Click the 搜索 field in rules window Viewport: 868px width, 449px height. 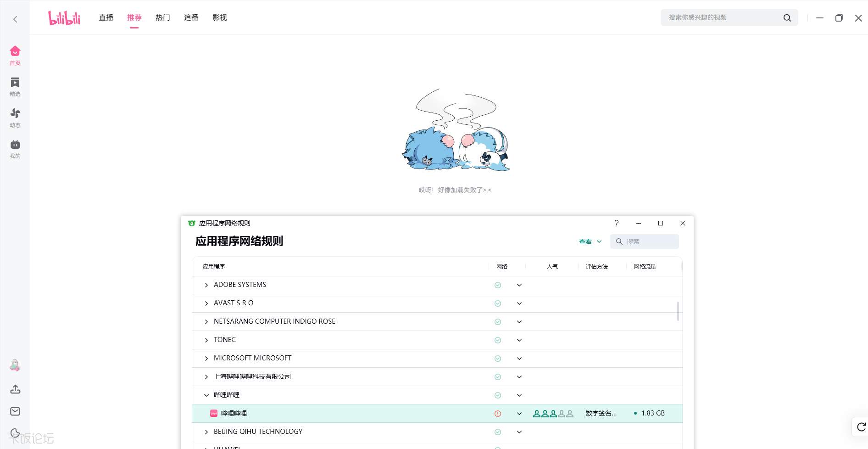click(645, 241)
